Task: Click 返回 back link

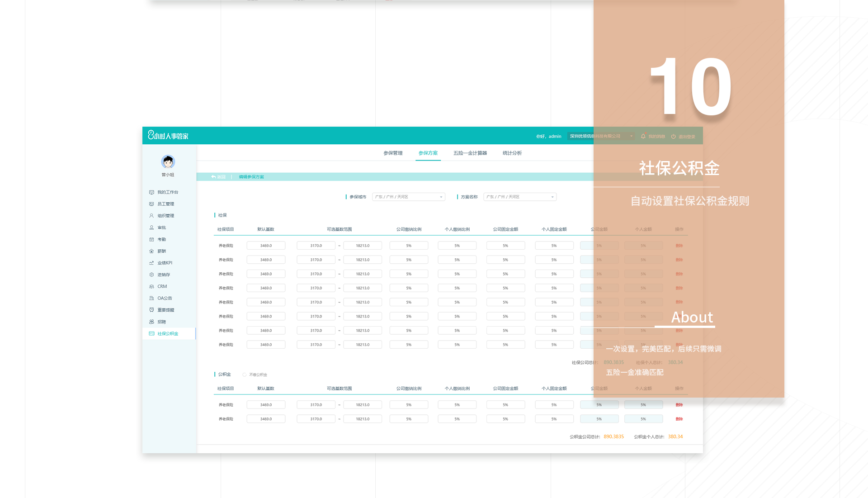Action: 218,177
